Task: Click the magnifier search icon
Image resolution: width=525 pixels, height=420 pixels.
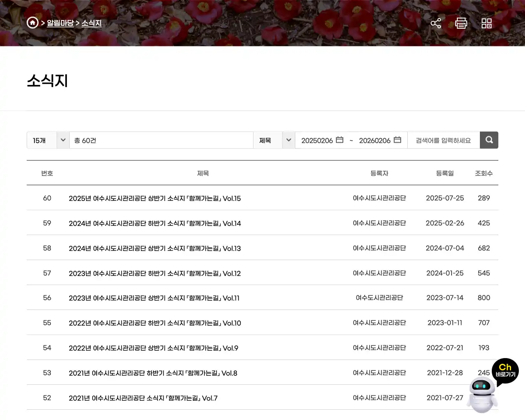Action: point(489,140)
